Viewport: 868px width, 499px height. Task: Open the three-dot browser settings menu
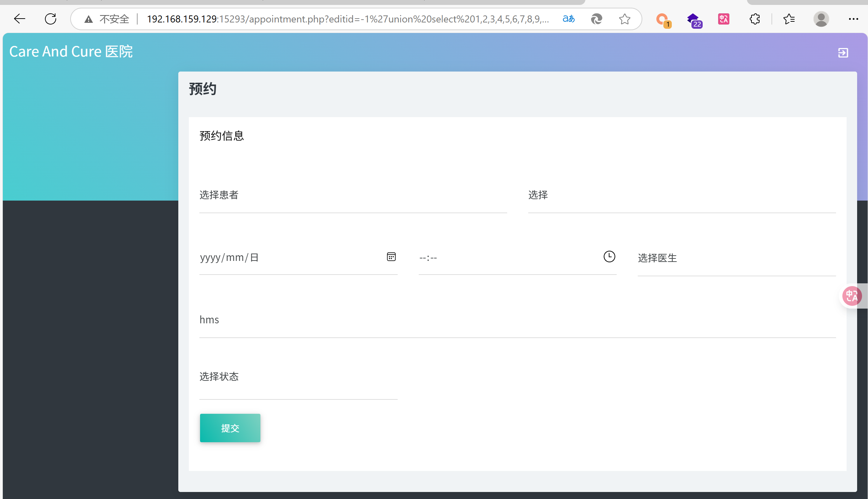click(854, 19)
